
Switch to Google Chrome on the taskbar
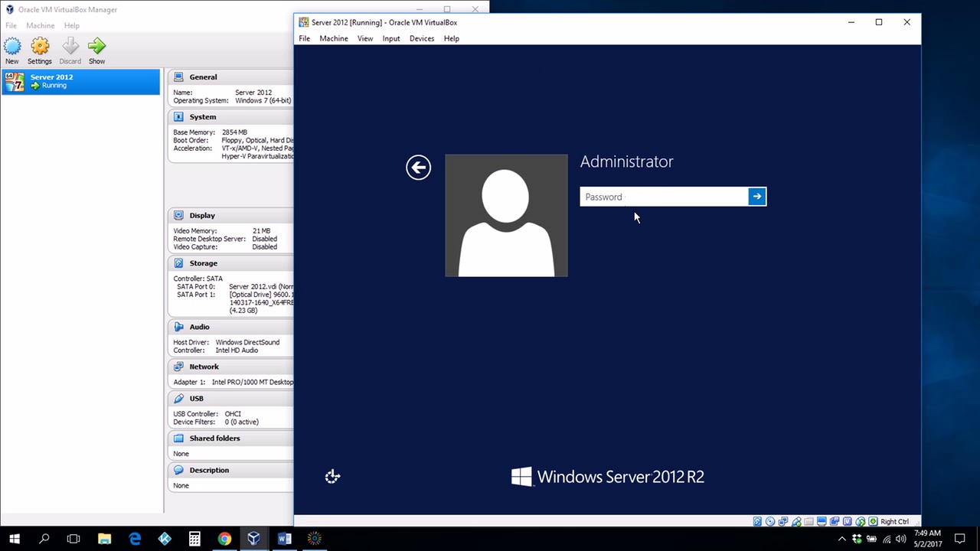point(224,539)
